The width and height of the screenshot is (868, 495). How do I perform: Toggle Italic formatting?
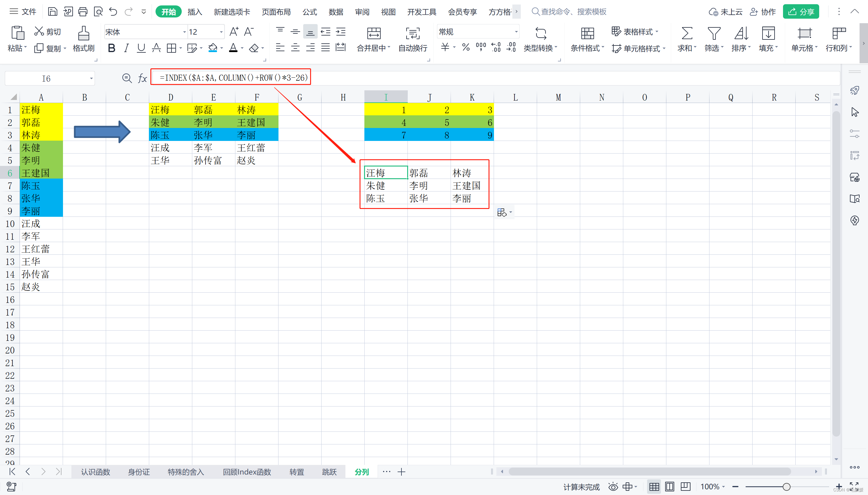(x=126, y=48)
